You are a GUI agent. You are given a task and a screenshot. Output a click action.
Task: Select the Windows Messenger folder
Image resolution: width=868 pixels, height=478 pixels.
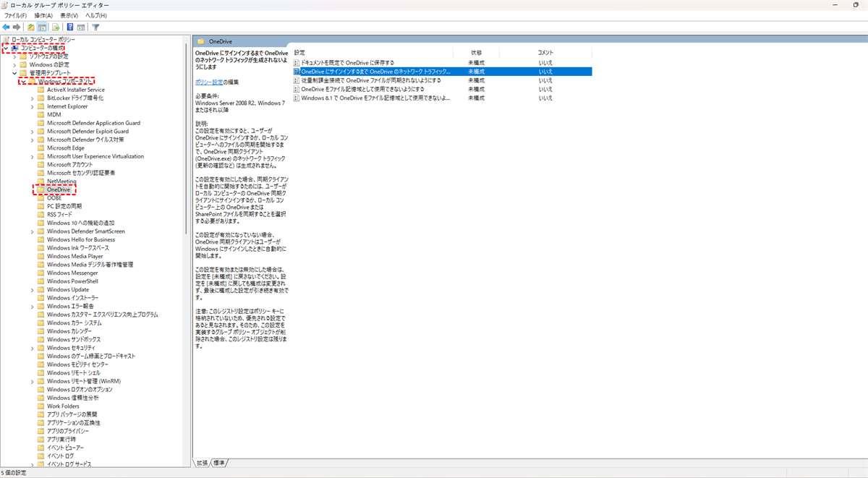[x=72, y=273]
